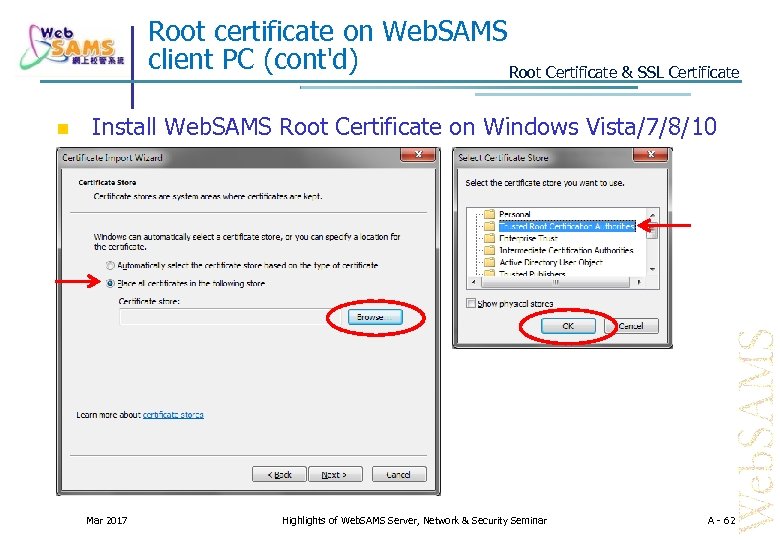Screen dimensions: 780x540
Task: Click the WebSAMS logo
Action: pyautogui.click(x=72, y=47)
